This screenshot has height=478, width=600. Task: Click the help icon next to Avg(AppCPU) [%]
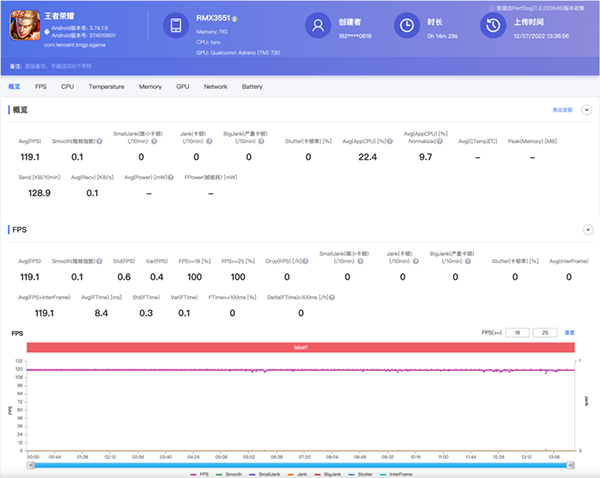pos(388,142)
